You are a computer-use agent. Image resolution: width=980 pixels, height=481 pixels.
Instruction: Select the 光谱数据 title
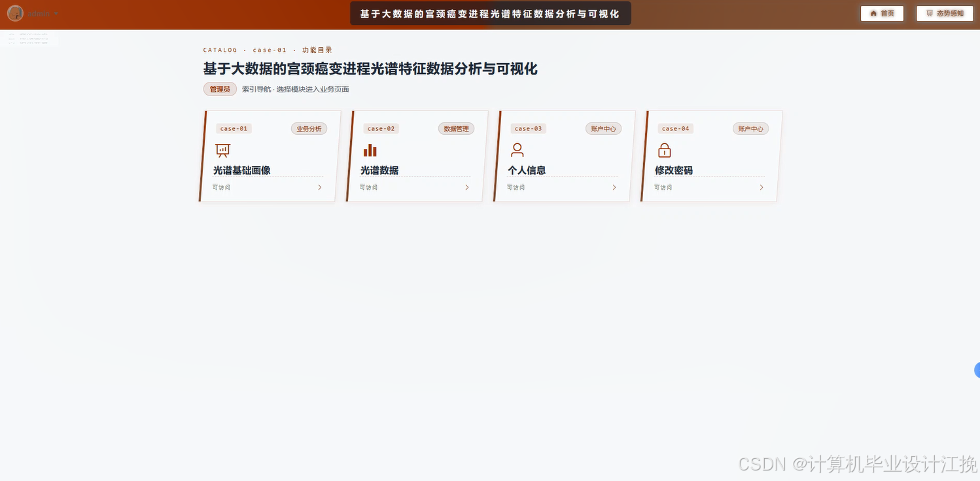coord(379,170)
